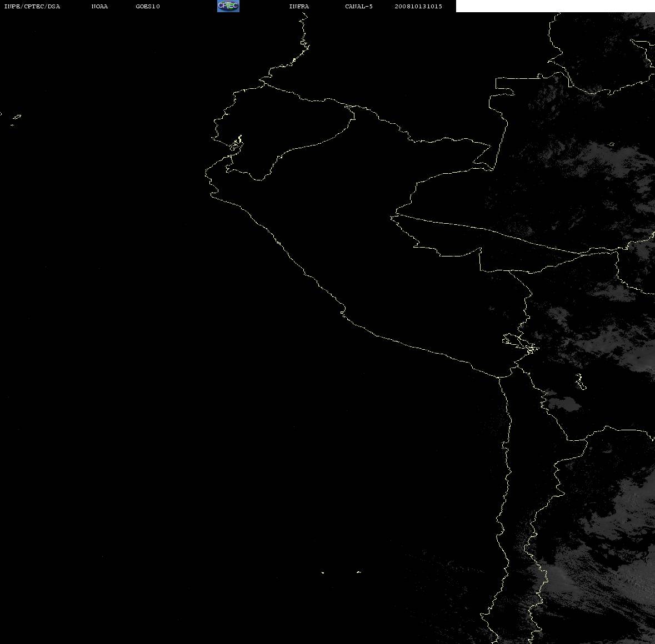Click the INPE/CPTEC/DSA header label
This screenshot has height=644, width=655.
(x=32, y=6)
